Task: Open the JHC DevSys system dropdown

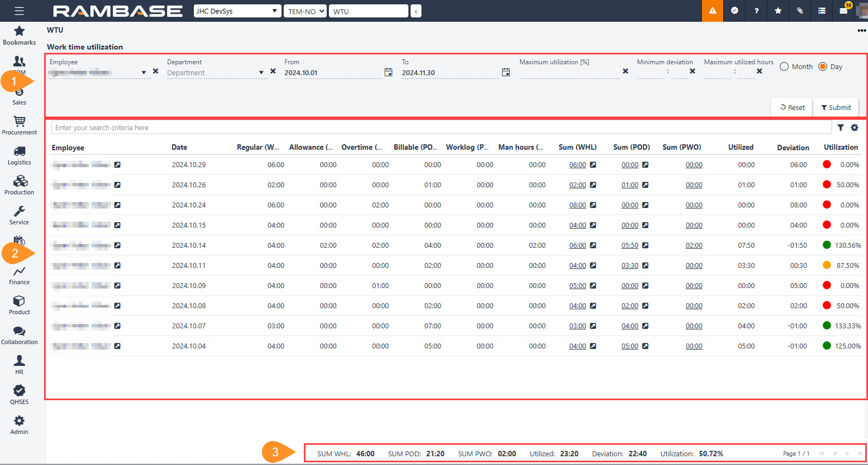Action: point(237,11)
